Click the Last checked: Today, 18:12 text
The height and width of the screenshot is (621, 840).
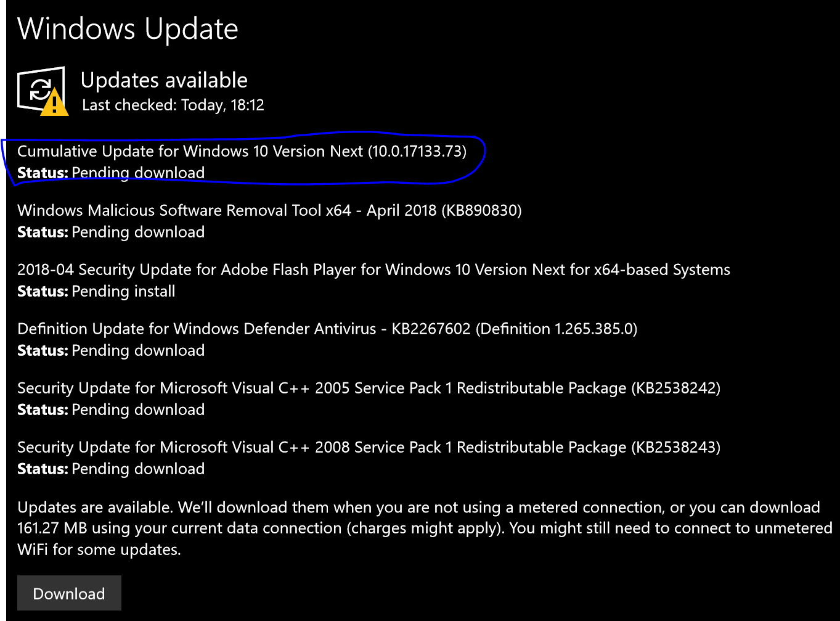point(173,105)
